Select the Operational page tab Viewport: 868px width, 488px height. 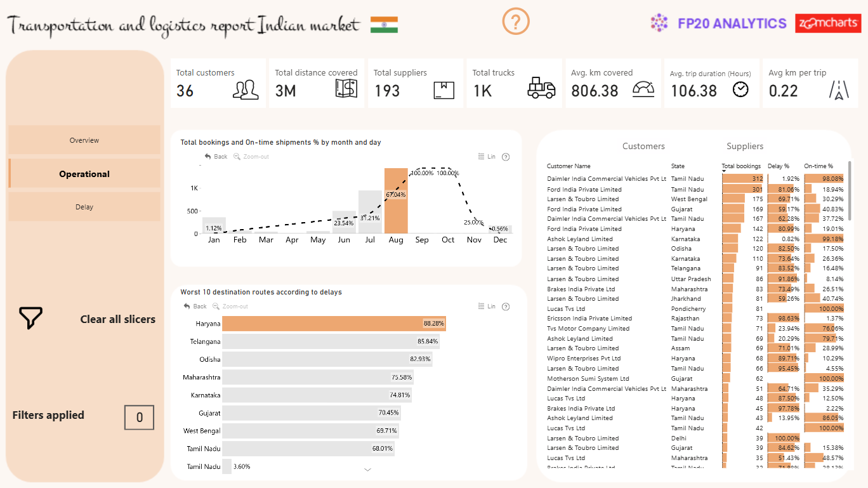84,174
